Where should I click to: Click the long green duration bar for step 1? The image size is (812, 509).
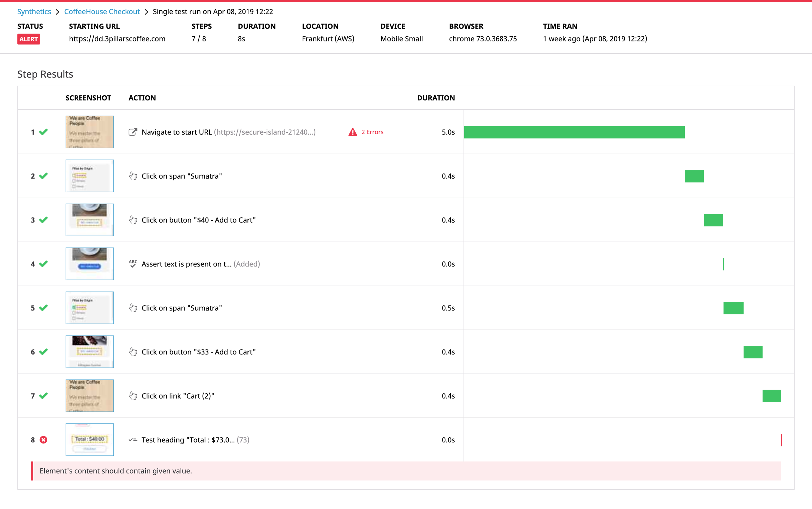point(574,132)
